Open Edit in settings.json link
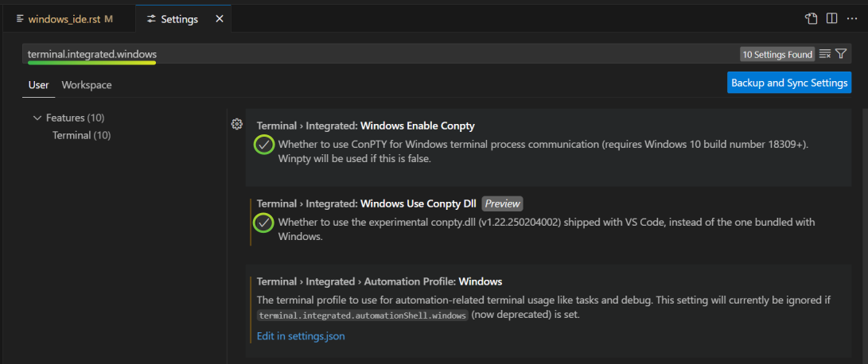The height and width of the screenshot is (364, 868). click(x=301, y=336)
